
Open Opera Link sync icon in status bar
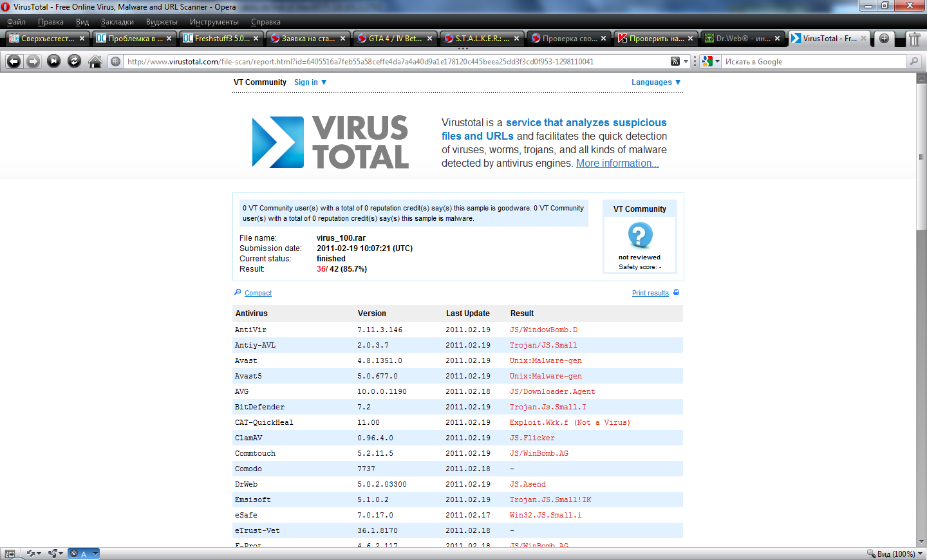point(31,554)
